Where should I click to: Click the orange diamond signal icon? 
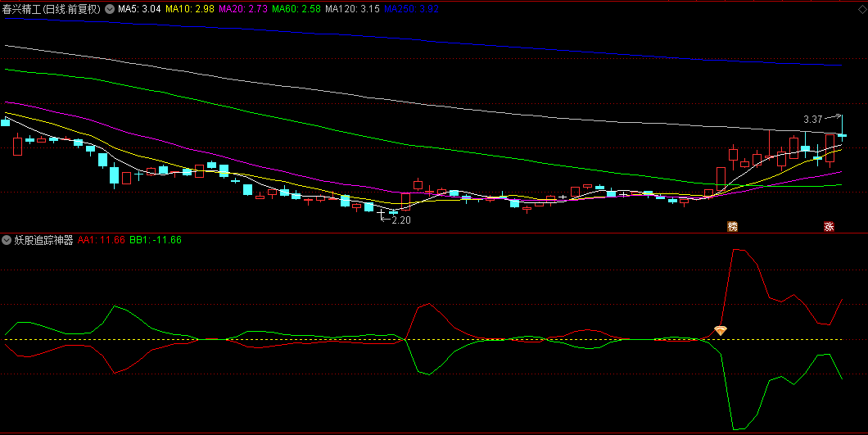721,330
